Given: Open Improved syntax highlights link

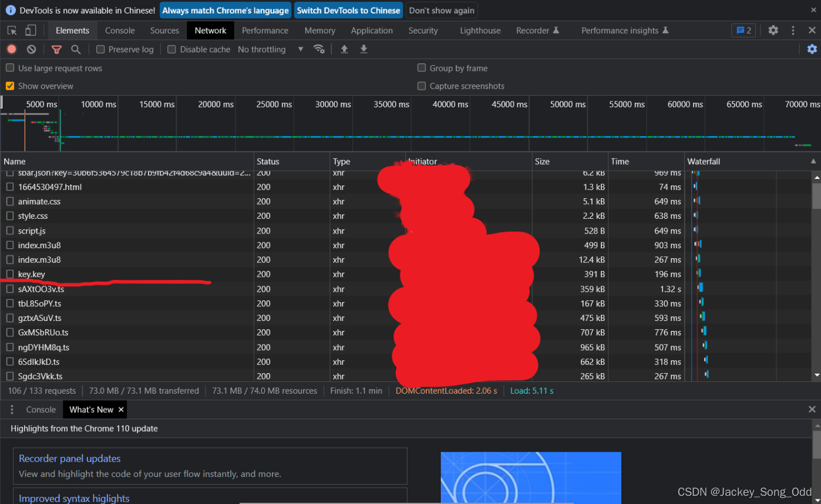Looking at the screenshot, I should pyautogui.click(x=74, y=498).
